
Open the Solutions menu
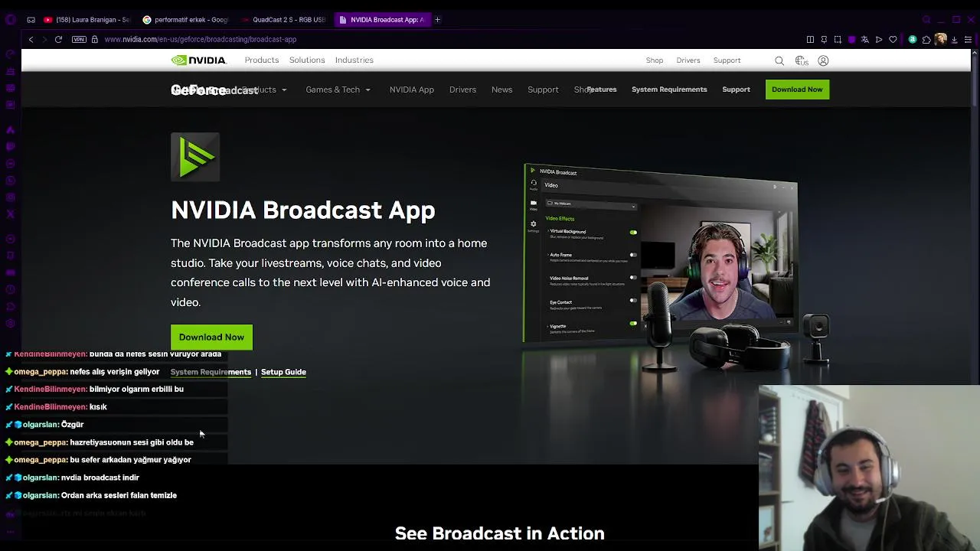pyautogui.click(x=307, y=60)
